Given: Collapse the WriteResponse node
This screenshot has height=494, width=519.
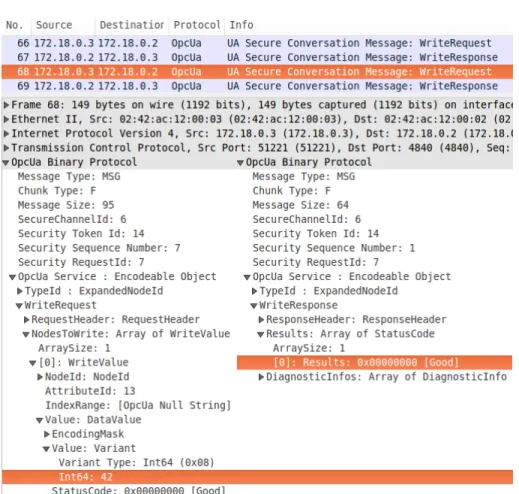Looking at the screenshot, I should [x=254, y=306].
